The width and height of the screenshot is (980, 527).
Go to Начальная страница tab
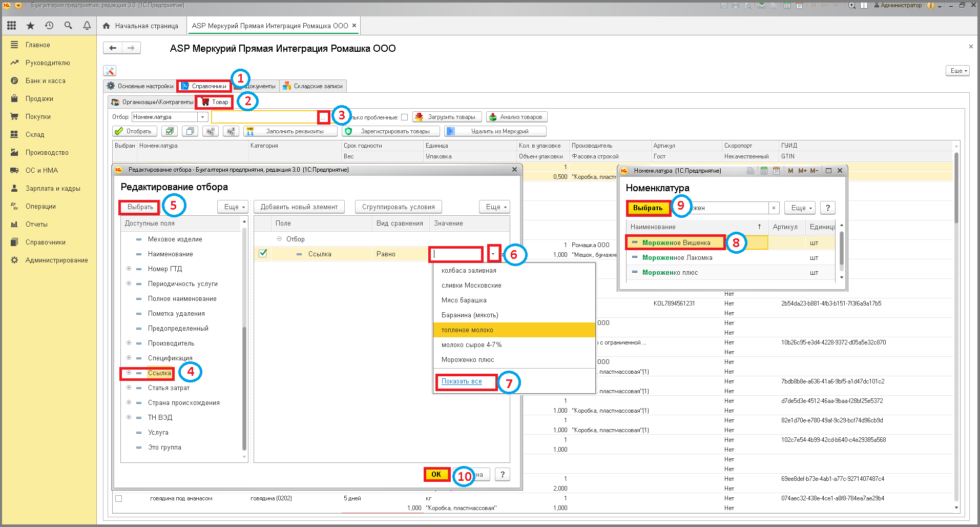coord(140,26)
